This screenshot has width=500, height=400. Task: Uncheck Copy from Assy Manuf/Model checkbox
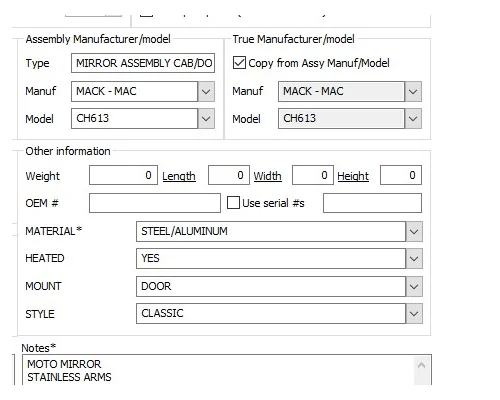pos(239,63)
